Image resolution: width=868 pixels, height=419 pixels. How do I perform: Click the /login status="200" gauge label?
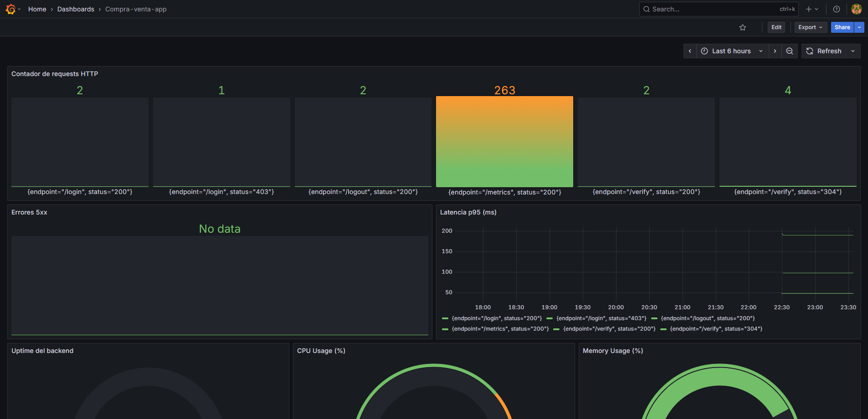(x=80, y=192)
